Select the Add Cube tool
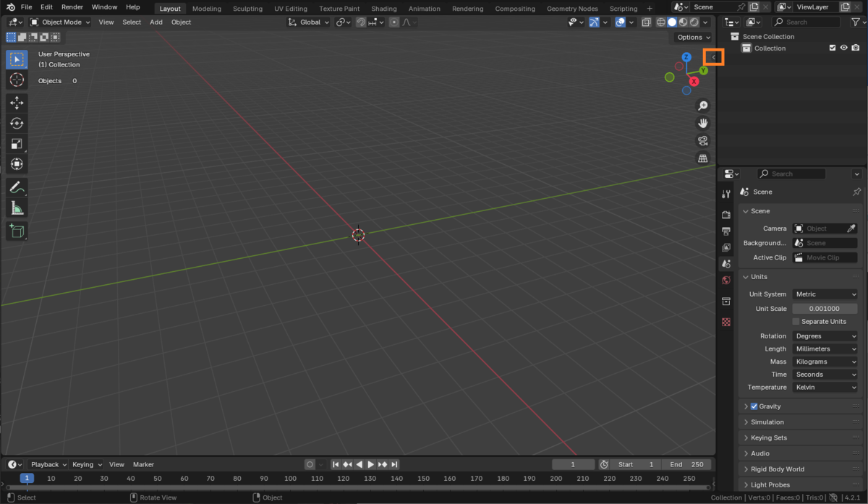868x504 pixels. [x=17, y=231]
